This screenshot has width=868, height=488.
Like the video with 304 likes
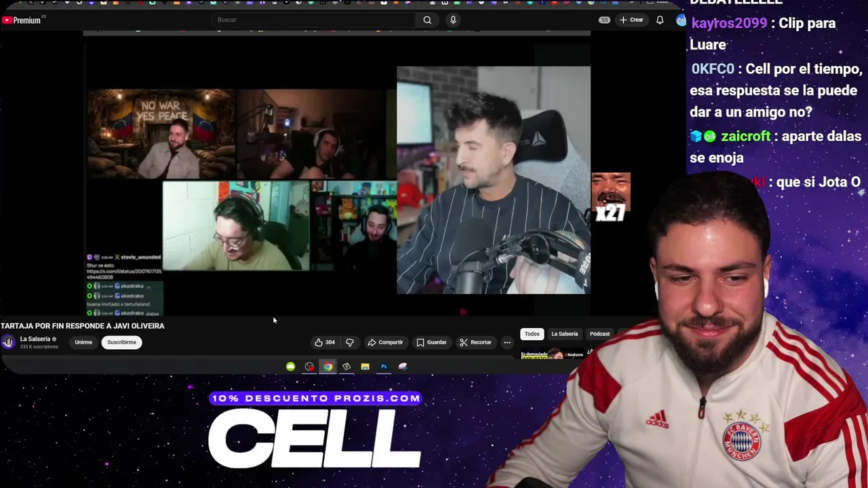(325, 342)
